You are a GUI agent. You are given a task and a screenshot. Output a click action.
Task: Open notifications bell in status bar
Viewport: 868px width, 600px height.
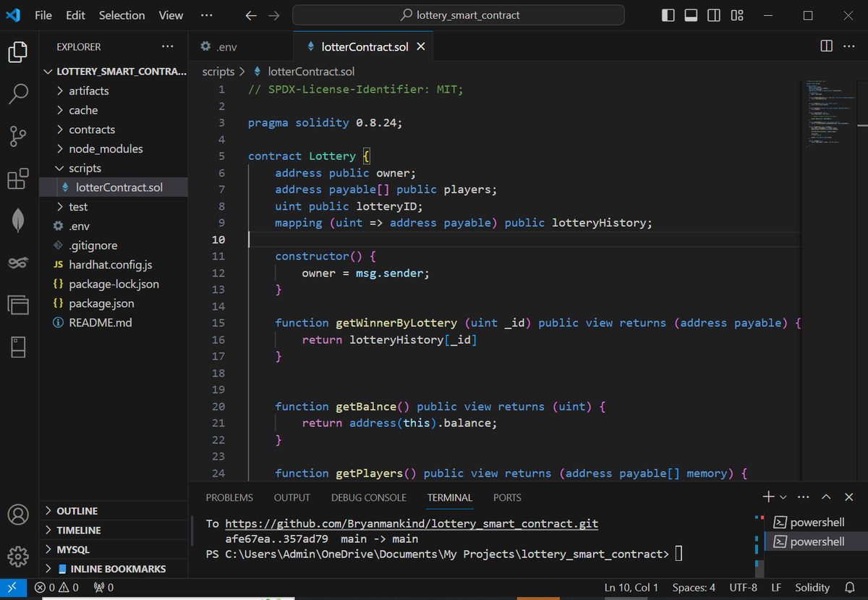tap(850, 588)
